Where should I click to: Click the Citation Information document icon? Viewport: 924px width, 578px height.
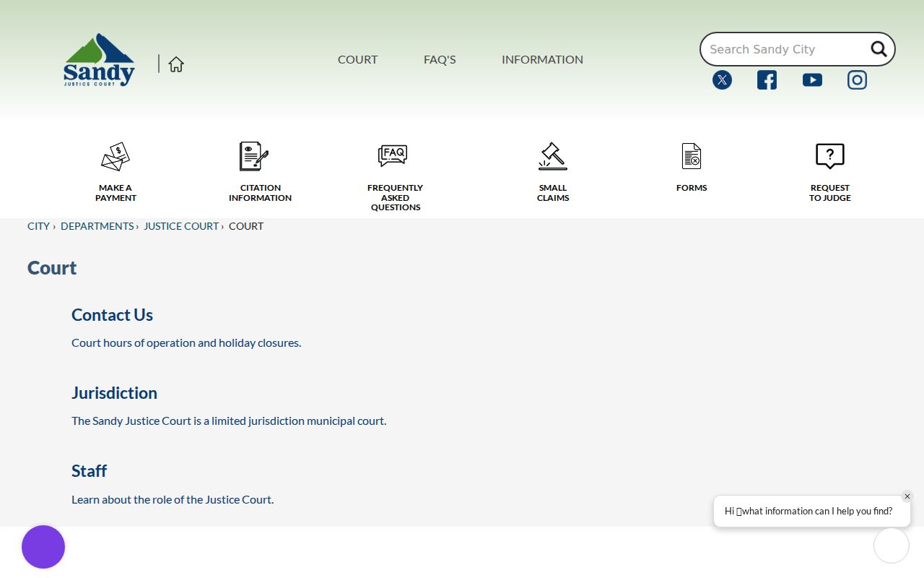point(254,156)
